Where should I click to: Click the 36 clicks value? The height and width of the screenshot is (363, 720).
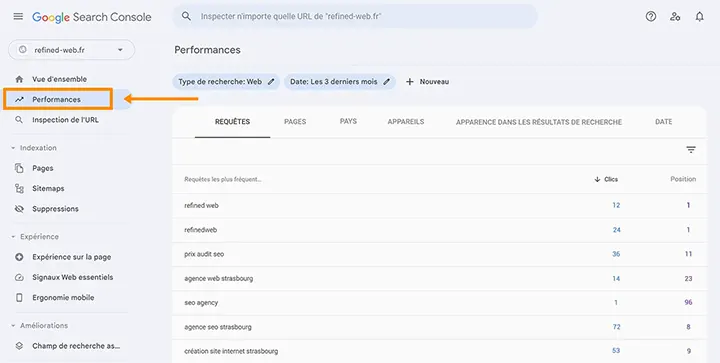pyautogui.click(x=616, y=254)
